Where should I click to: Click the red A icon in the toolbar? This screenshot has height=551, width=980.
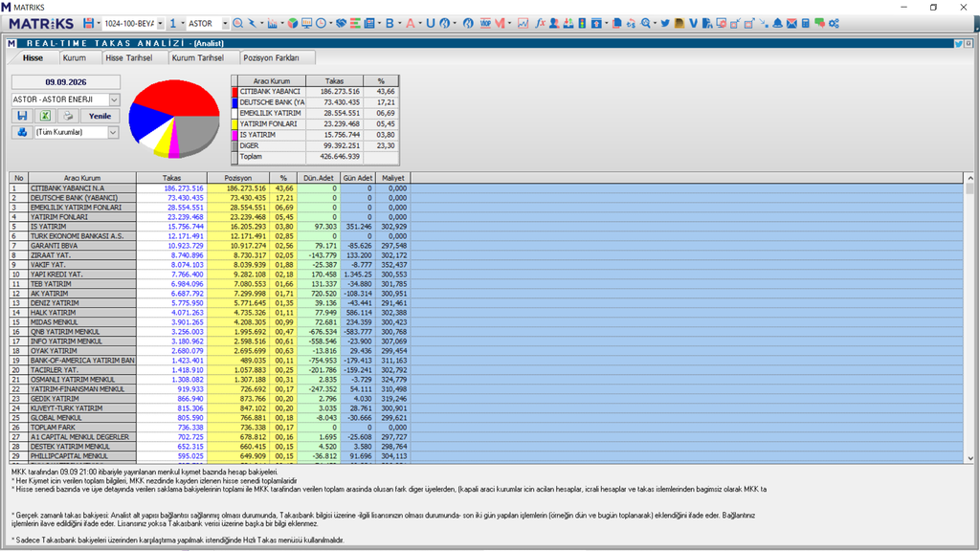(x=410, y=23)
